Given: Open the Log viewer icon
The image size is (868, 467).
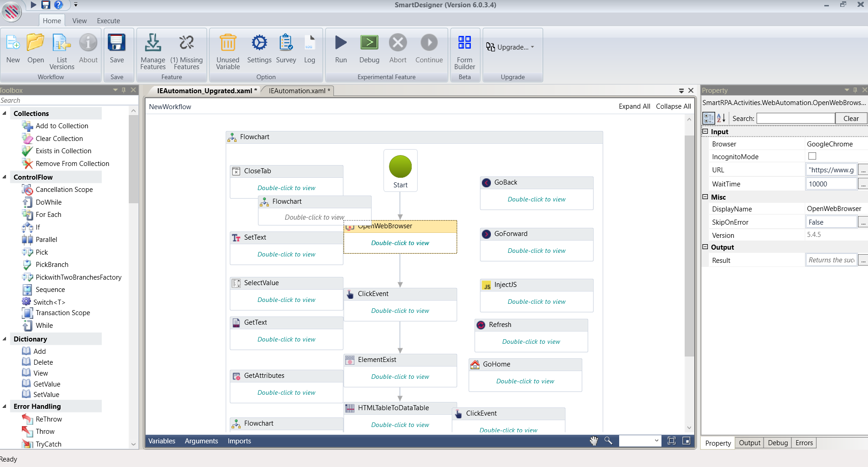Looking at the screenshot, I should 309,43.
